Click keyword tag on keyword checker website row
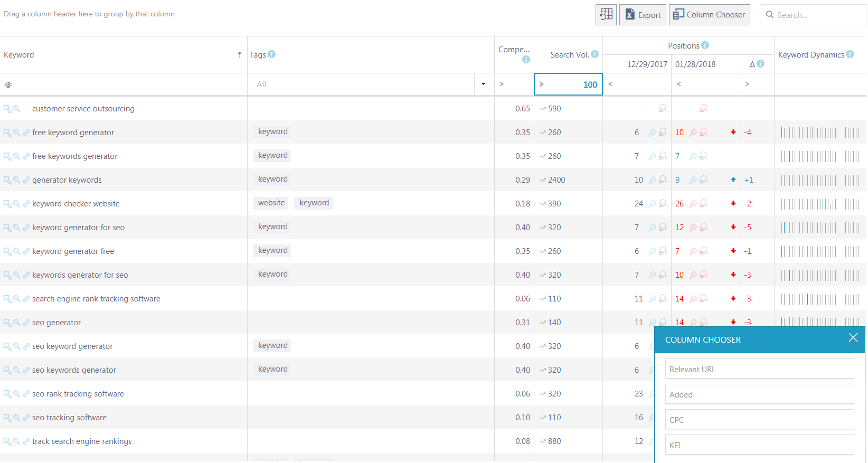Viewport: 868px width, 463px height. 314,203
